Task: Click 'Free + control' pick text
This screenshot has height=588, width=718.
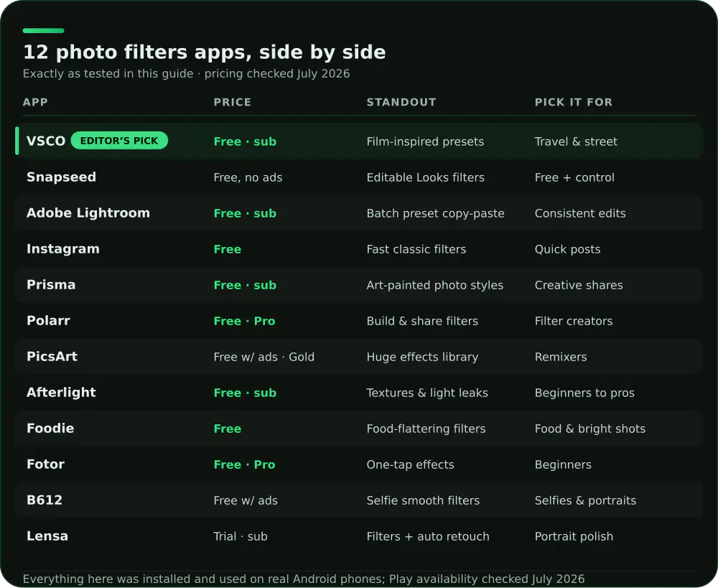Action: [574, 177]
